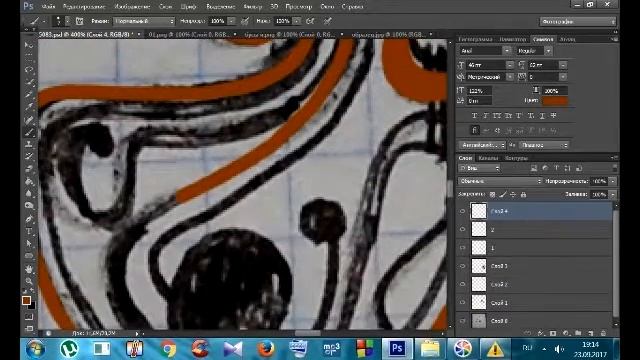Open the brush mode Нормальный dropdown
The width and height of the screenshot is (640, 360).
click(144, 21)
